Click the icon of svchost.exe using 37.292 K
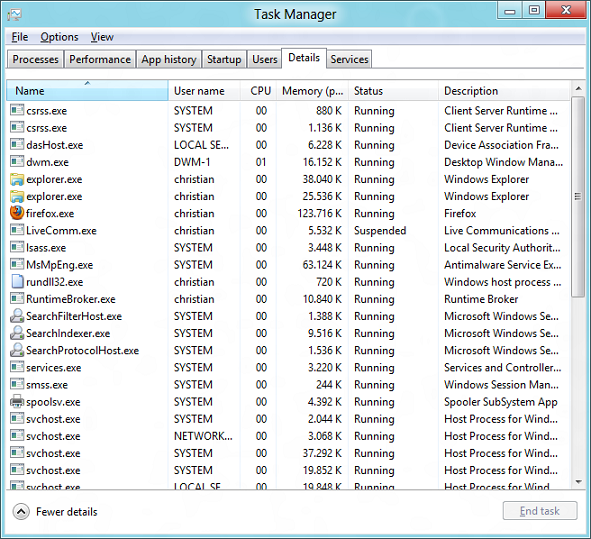591x539 pixels. coord(17,453)
